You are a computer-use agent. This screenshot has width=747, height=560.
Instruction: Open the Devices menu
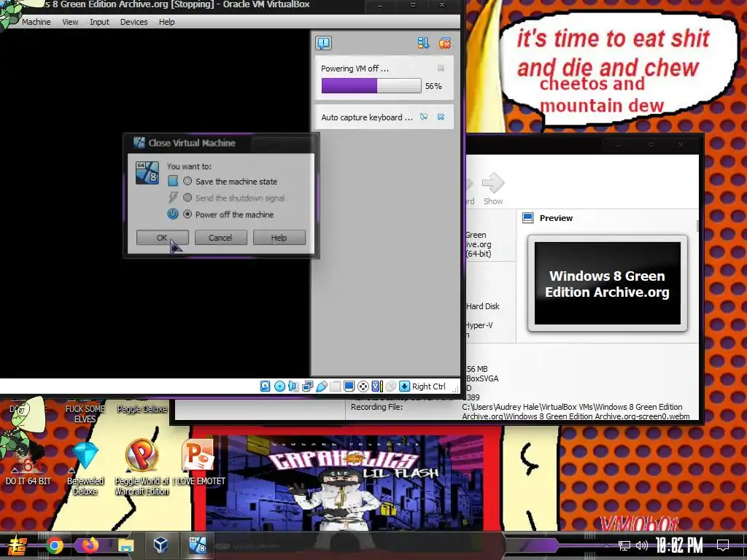click(134, 22)
